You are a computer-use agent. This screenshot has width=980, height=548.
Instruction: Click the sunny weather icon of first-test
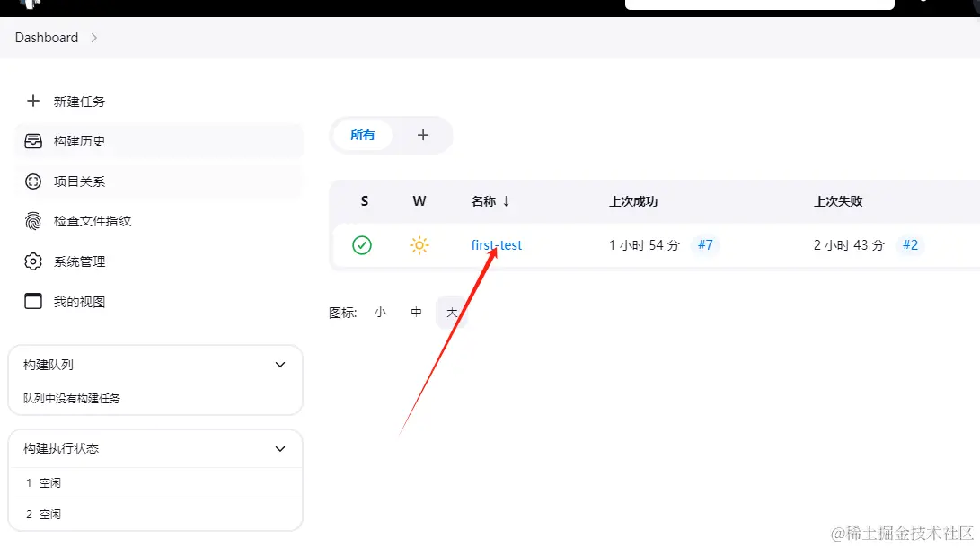(x=419, y=245)
